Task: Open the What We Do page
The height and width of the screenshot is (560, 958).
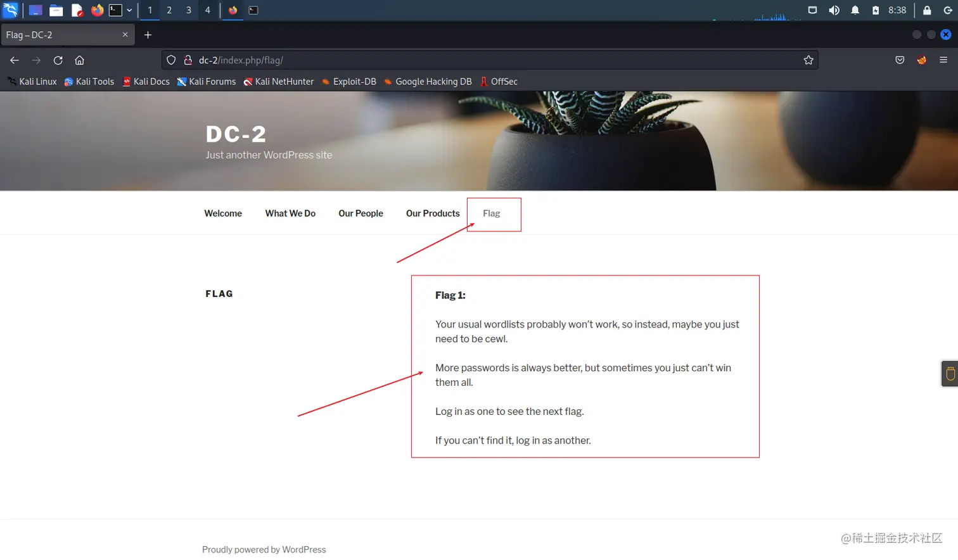Action: 290,213
